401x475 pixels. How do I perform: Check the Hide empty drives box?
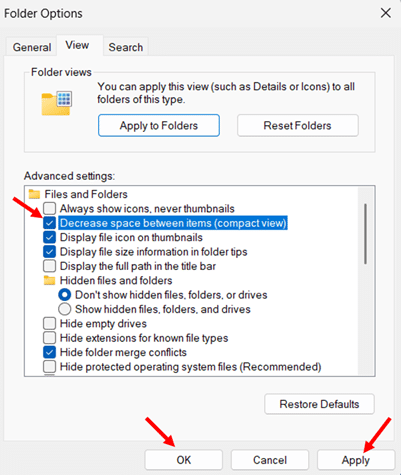coord(49,323)
